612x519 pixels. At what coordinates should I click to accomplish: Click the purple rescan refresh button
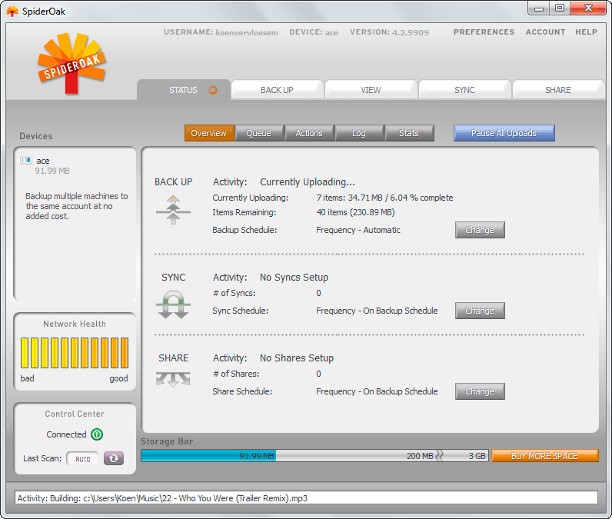(114, 458)
